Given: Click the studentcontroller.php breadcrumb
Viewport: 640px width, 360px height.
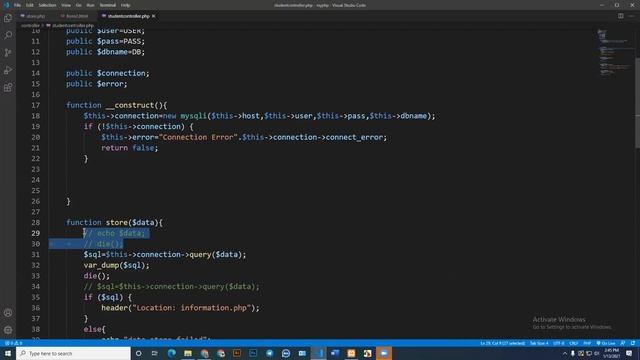Looking at the screenshot, I should (x=72, y=25).
